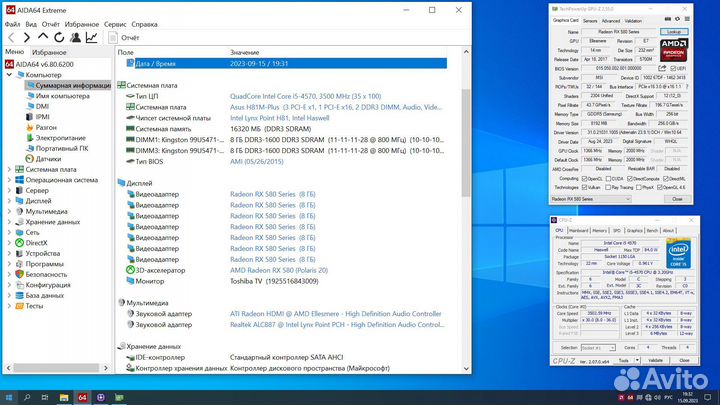The height and width of the screenshot is (405, 720).
Task: Select IPMI in the tree
Action: 42,117
